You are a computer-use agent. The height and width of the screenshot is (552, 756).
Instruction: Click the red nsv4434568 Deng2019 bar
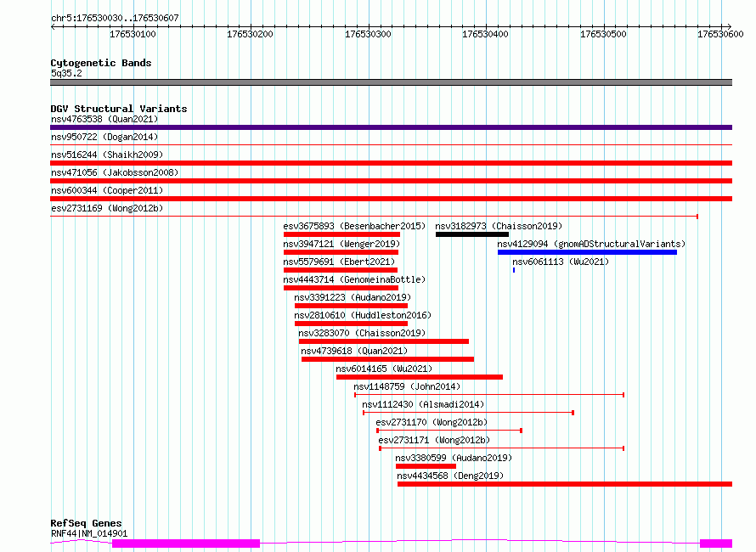click(x=565, y=484)
